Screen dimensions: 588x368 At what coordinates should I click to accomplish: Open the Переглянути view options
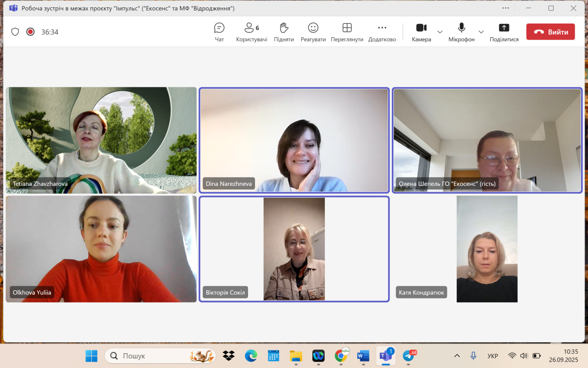pyautogui.click(x=347, y=32)
